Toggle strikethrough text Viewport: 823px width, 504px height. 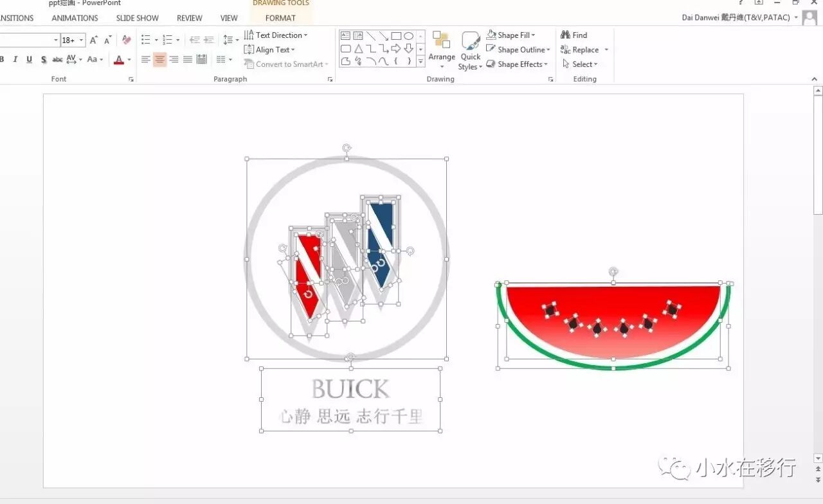pos(57,60)
